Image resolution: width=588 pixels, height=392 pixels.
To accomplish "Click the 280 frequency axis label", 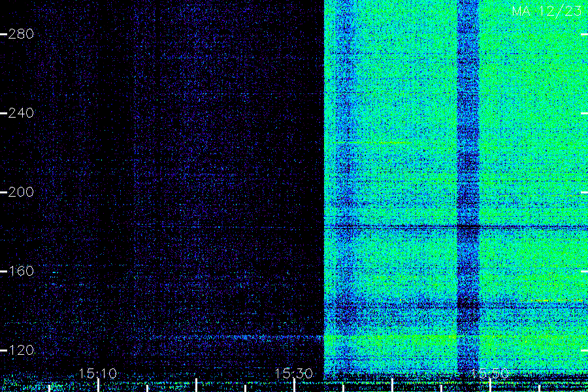I will (x=21, y=34).
